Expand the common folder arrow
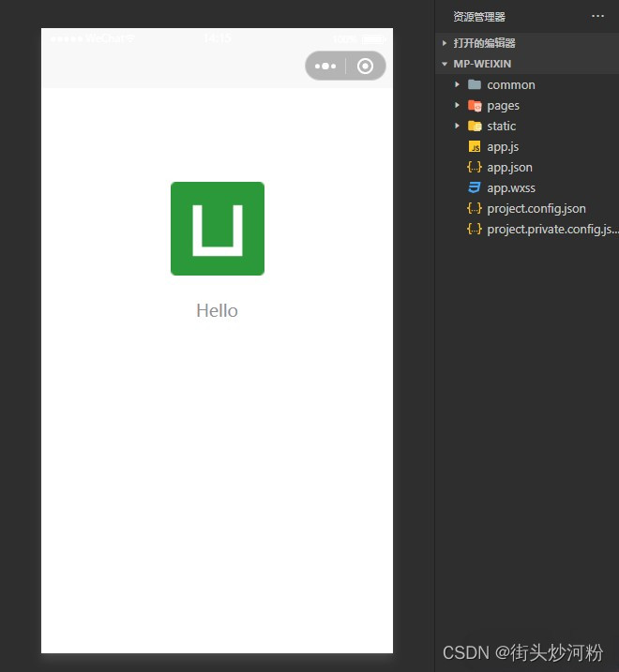Image resolution: width=619 pixels, height=672 pixels. (457, 84)
